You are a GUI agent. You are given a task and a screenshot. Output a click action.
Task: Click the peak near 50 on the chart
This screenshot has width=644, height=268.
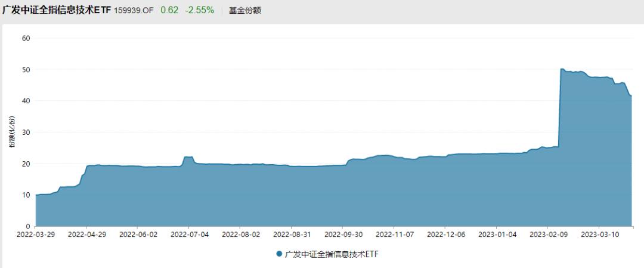(x=562, y=69)
